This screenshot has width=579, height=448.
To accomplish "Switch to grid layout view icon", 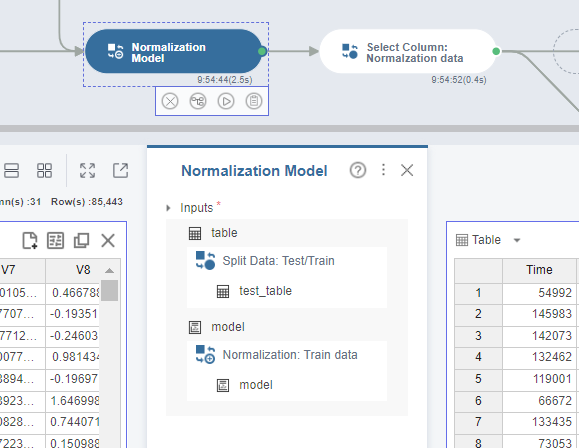I will [44, 171].
